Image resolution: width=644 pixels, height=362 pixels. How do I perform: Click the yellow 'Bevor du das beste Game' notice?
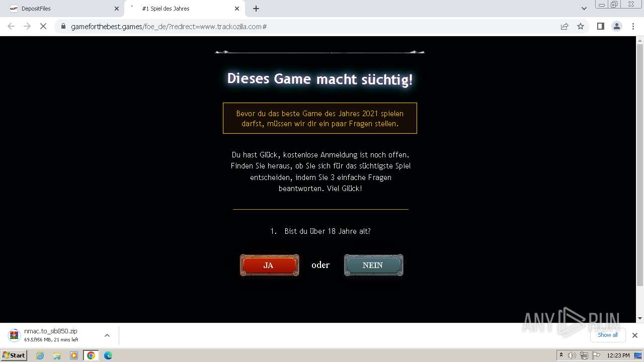(320, 118)
